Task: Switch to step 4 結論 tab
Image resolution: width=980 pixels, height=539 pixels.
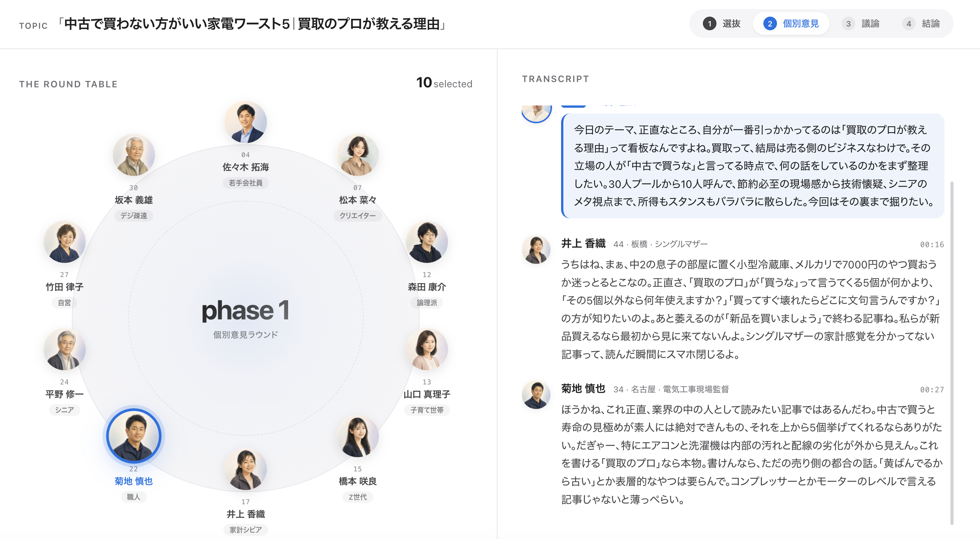Action: 921,23
